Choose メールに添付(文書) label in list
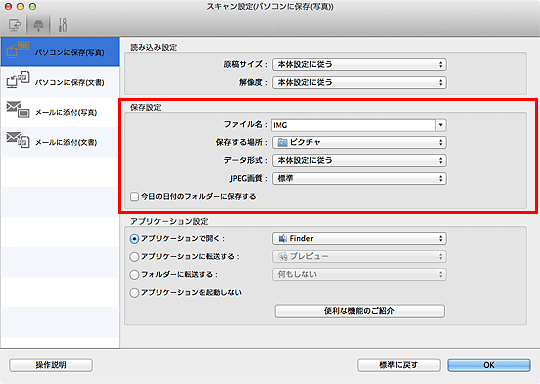The height and width of the screenshot is (384, 540). (66, 143)
